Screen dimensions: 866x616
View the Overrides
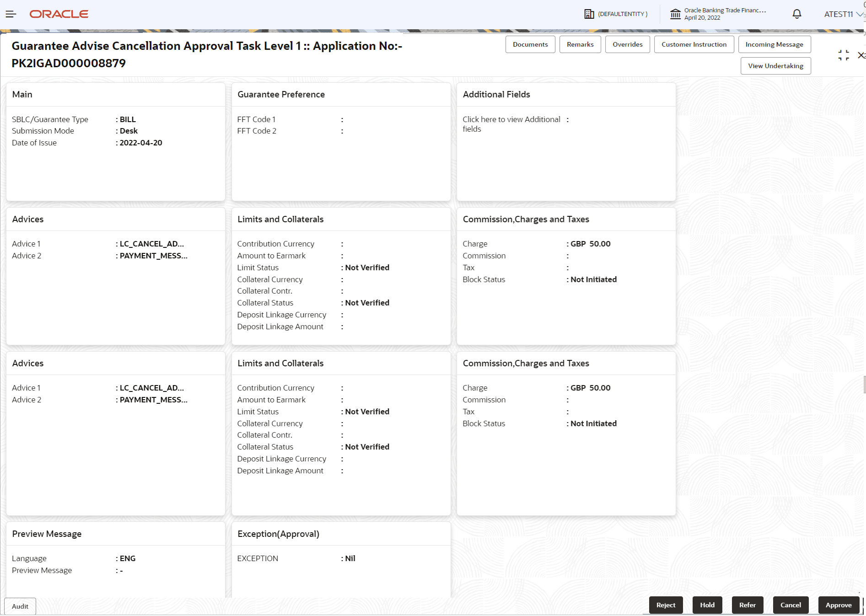(x=627, y=44)
